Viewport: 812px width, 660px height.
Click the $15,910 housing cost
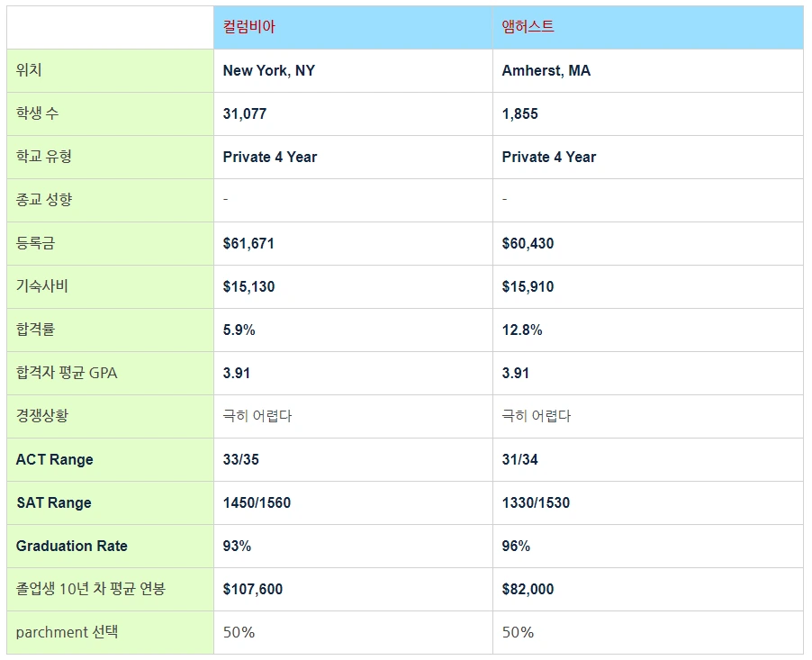[528, 286]
